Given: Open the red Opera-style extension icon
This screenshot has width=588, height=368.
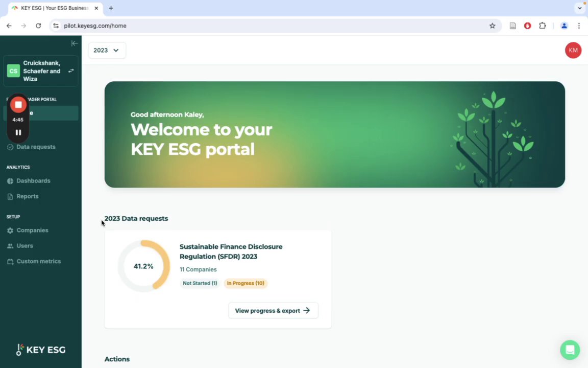Looking at the screenshot, I should point(527,26).
